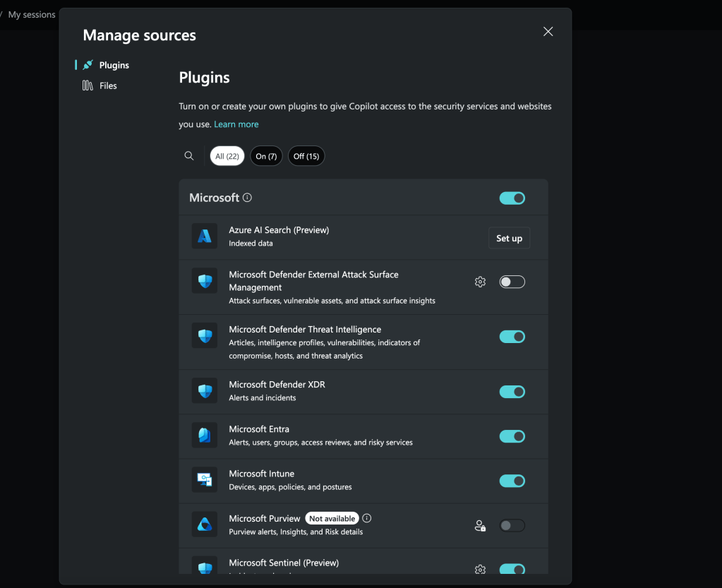Viewport: 722px width, 588px height.
Task: Switch to the Files section
Action: tap(108, 85)
